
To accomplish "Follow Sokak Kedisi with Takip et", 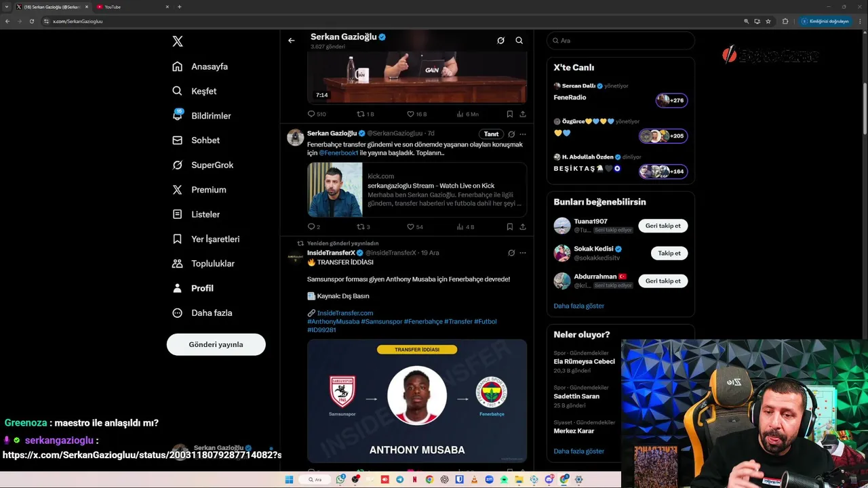I will point(669,253).
